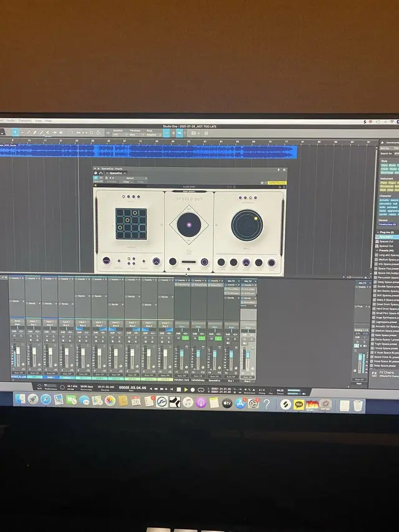Click the Record button in the transport

click(x=193, y=390)
